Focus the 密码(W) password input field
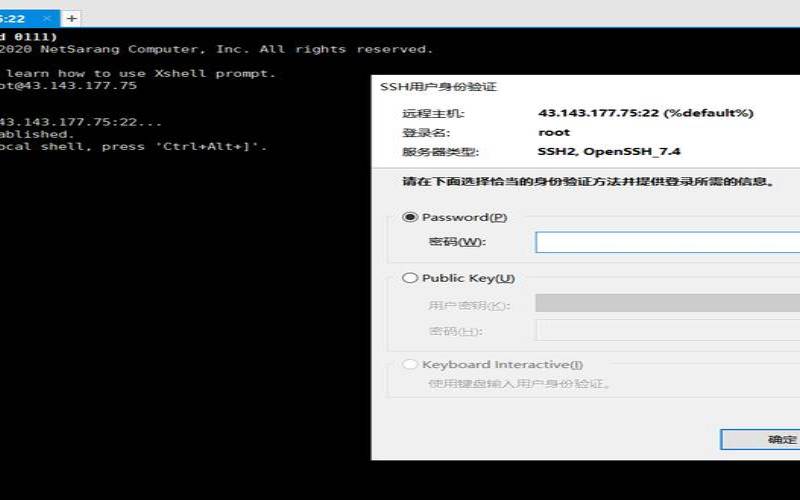800x500 pixels. click(x=667, y=242)
